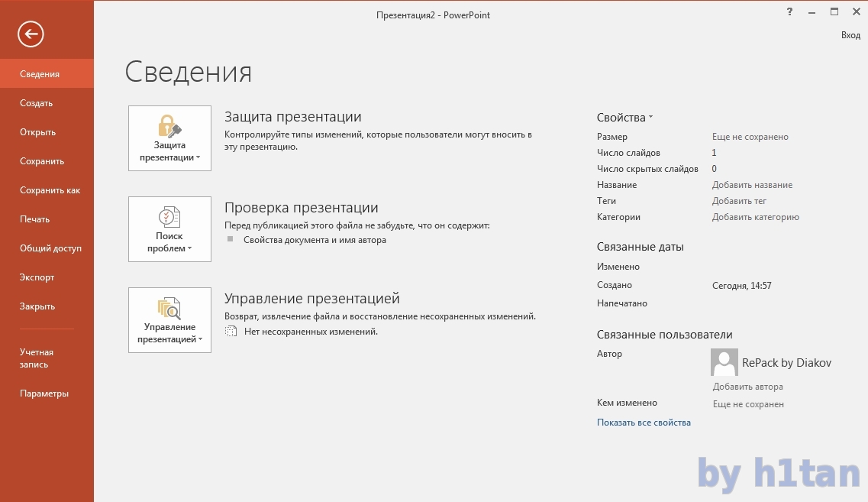Open the Экспорт section
The image size is (868, 502).
point(47,277)
